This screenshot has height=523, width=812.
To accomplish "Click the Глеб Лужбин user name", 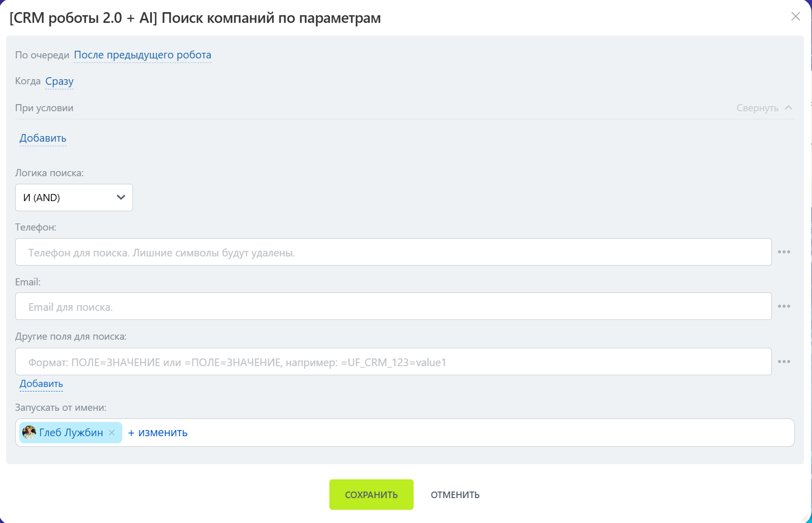I will click(71, 433).
